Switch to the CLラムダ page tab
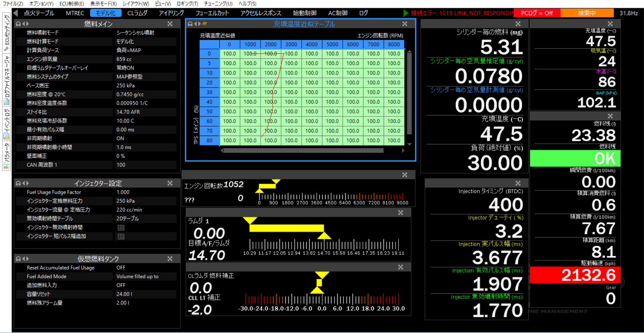This screenshot has height=333, width=644. [137, 13]
